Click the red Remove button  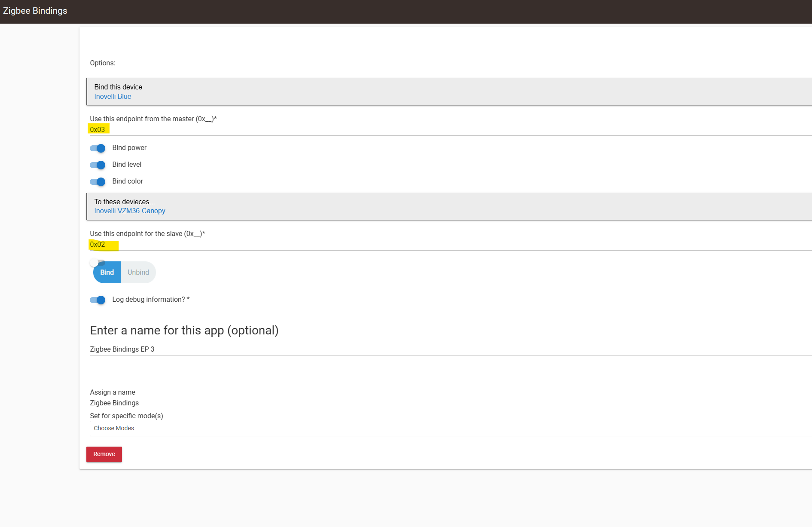[x=104, y=454]
